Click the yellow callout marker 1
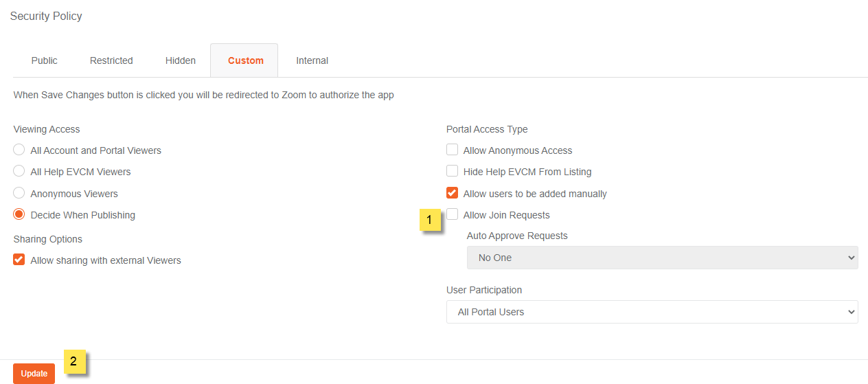The height and width of the screenshot is (384, 868). pyautogui.click(x=430, y=220)
